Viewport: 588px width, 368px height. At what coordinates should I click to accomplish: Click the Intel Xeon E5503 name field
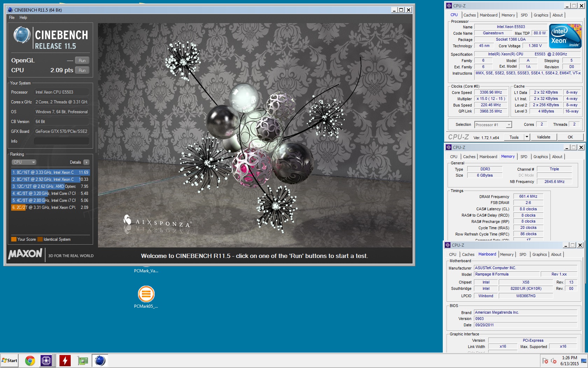click(511, 27)
